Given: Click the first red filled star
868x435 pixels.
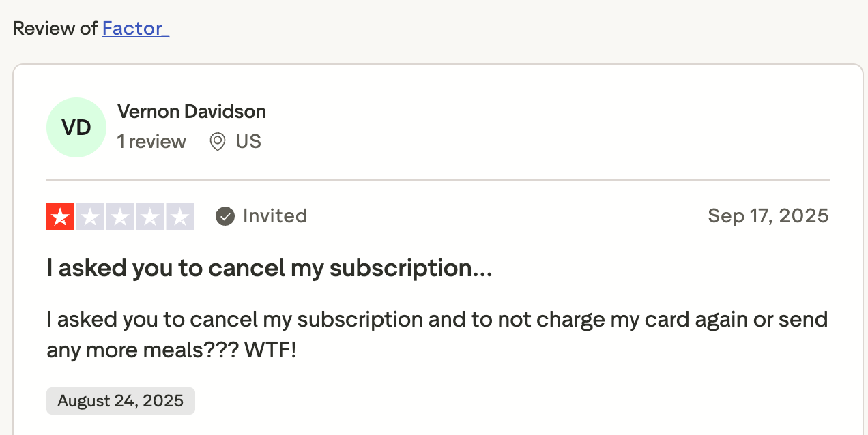Looking at the screenshot, I should (x=60, y=217).
